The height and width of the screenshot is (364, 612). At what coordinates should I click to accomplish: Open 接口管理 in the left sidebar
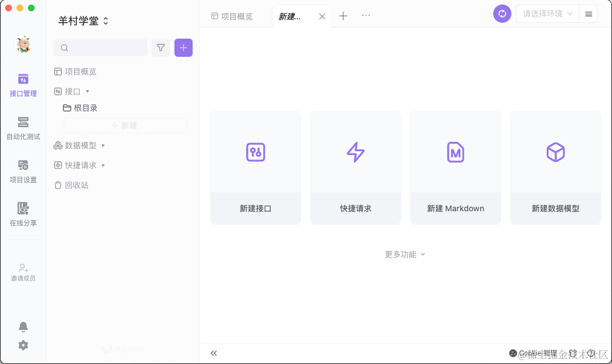23,85
